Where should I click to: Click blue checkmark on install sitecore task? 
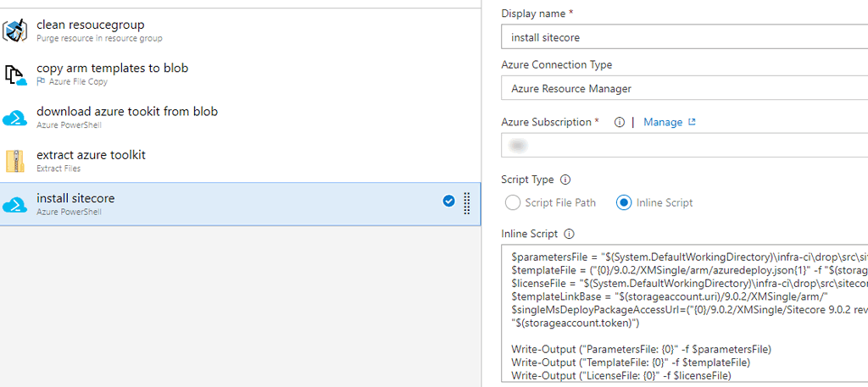pyautogui.click(x=449, y=202)
